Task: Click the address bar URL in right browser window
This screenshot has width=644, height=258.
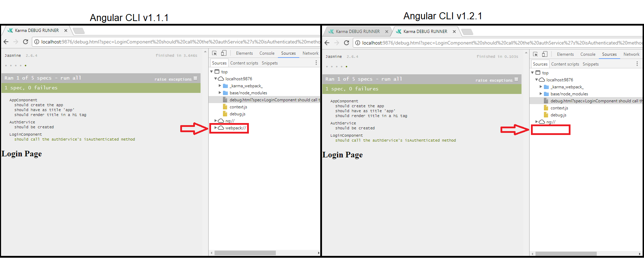Action: point(502,43)
